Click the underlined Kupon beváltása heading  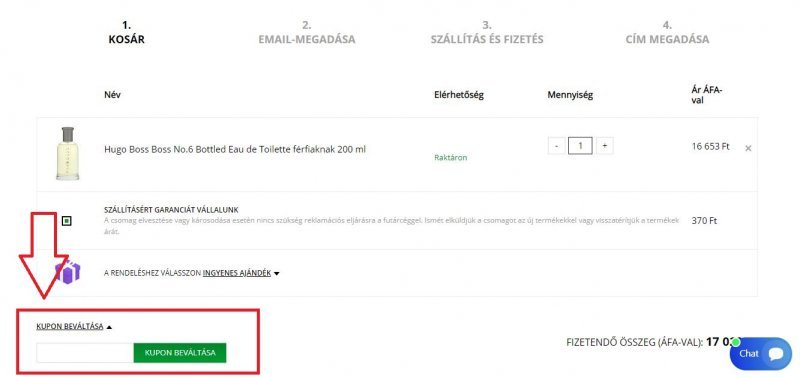point(70,326)
